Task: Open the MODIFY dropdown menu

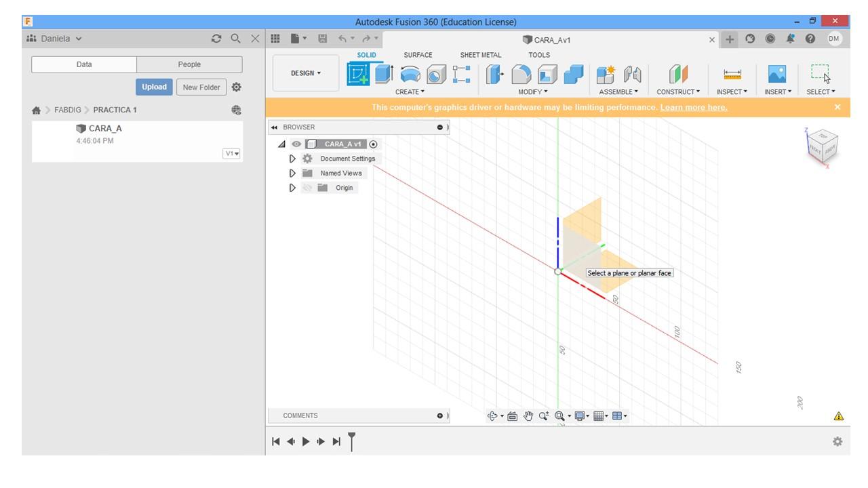Action: [533, 91]
